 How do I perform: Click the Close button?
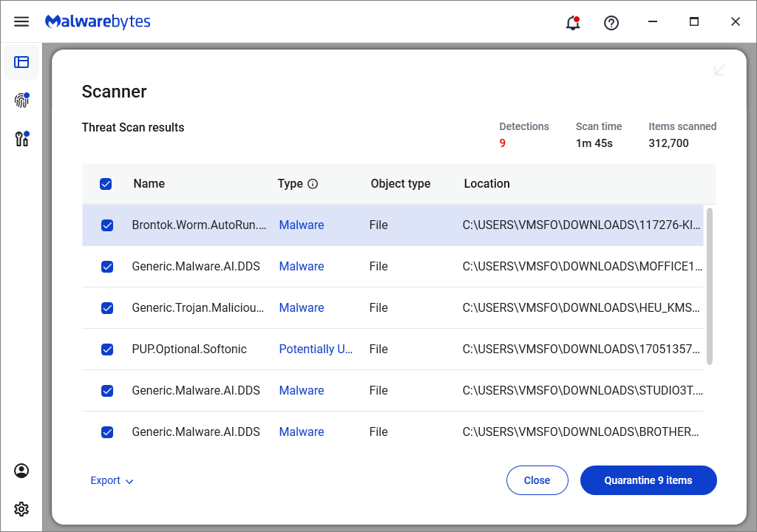(x=537, y=480)
